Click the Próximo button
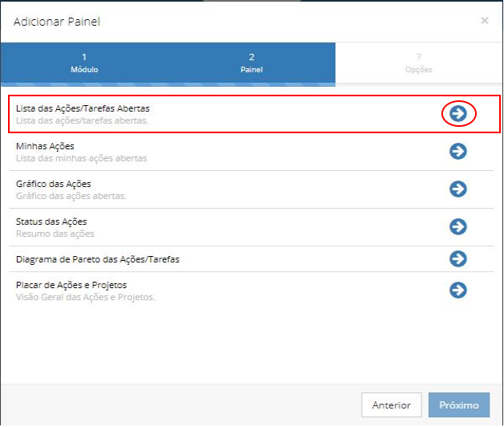 click(459, 405)
